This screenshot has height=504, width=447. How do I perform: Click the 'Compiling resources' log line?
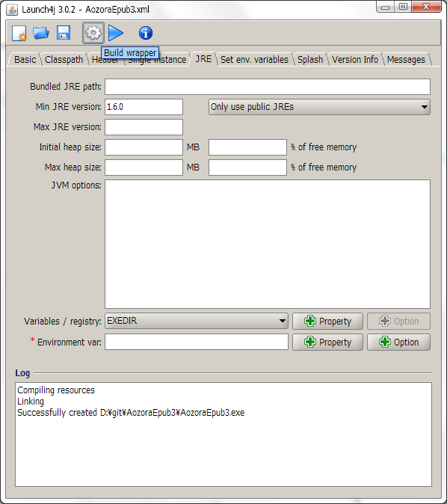(56, 390)
